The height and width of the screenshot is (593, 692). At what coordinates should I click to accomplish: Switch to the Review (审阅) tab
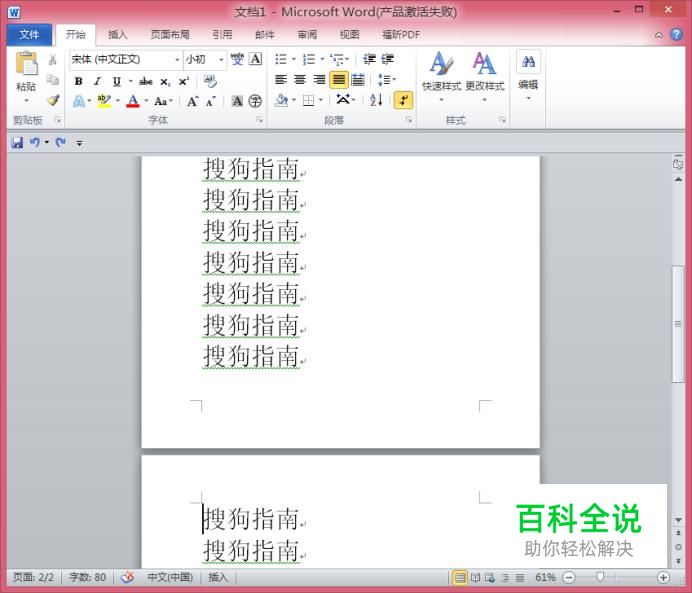pos(307,35)
